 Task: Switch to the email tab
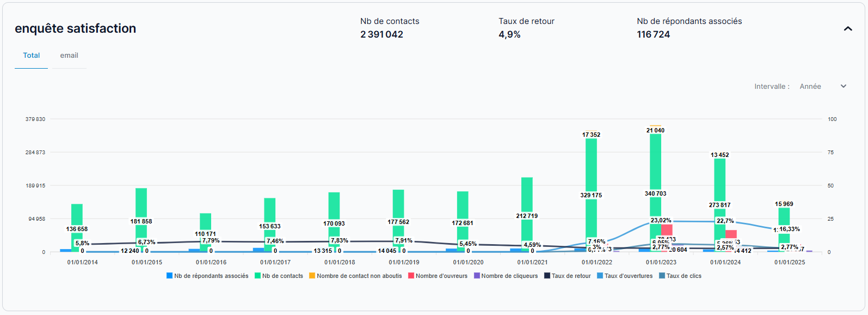coord(69,56)
